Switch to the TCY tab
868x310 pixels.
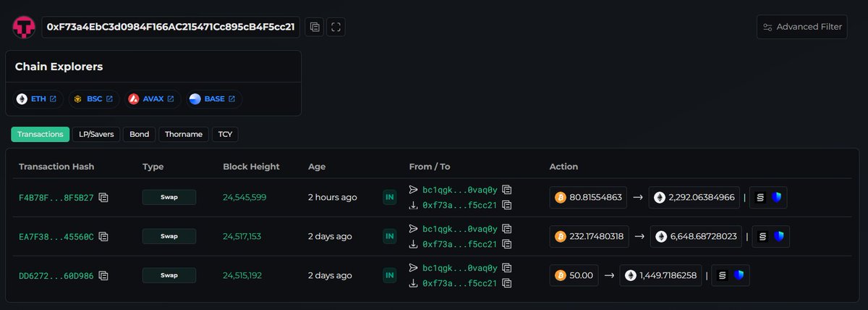tap(225, 134)
